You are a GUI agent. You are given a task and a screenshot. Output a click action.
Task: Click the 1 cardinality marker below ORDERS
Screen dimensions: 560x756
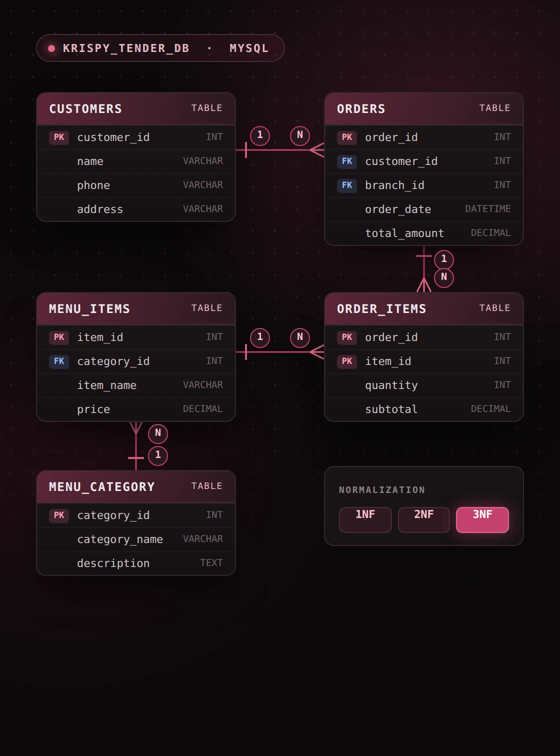click(x=444, y=259)
